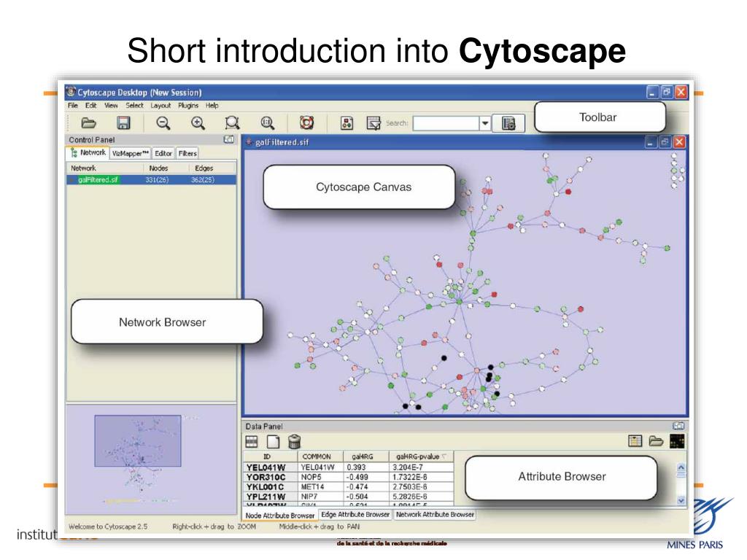Open the Plugins menu
The image size is (747, 560).
coord(188,106)
